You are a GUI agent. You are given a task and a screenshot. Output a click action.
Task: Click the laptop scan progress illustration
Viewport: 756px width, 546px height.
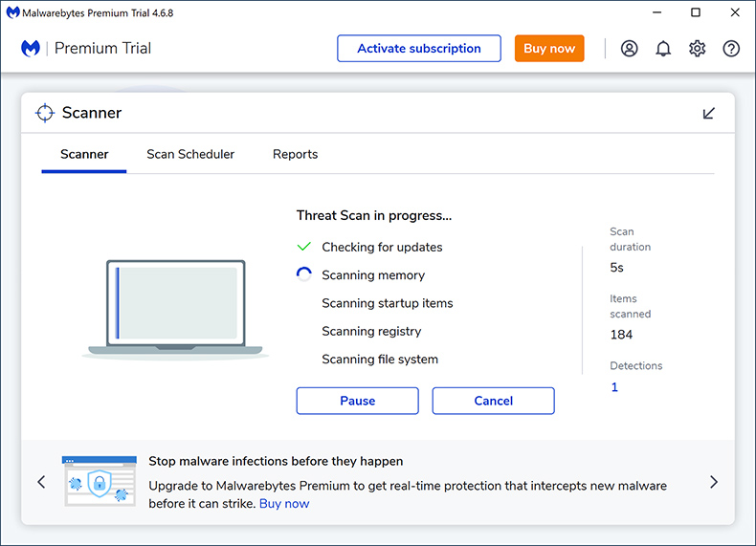coord(175,309)
